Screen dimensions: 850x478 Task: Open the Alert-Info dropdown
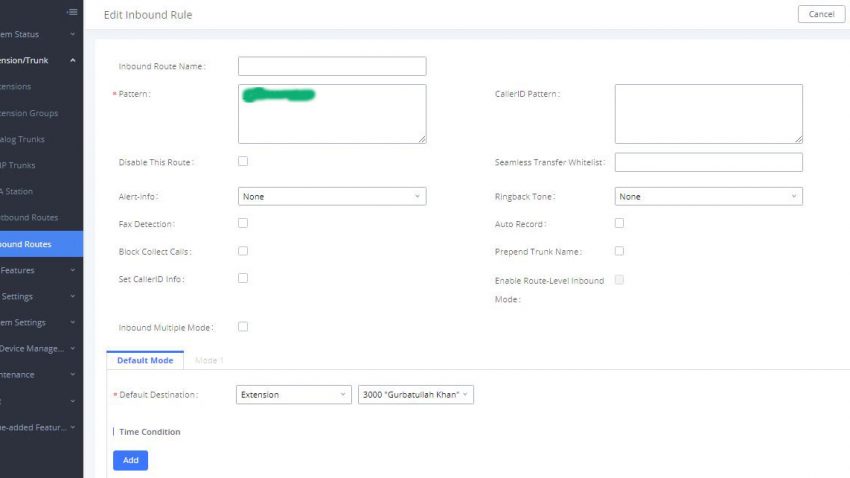coord(332,197)
